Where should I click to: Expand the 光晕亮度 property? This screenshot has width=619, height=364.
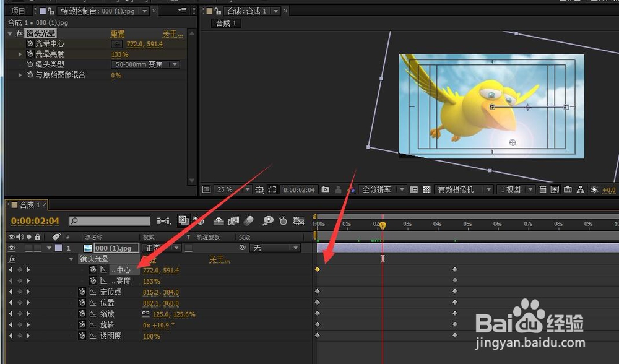pyautogui.click(x=20, y=54)
